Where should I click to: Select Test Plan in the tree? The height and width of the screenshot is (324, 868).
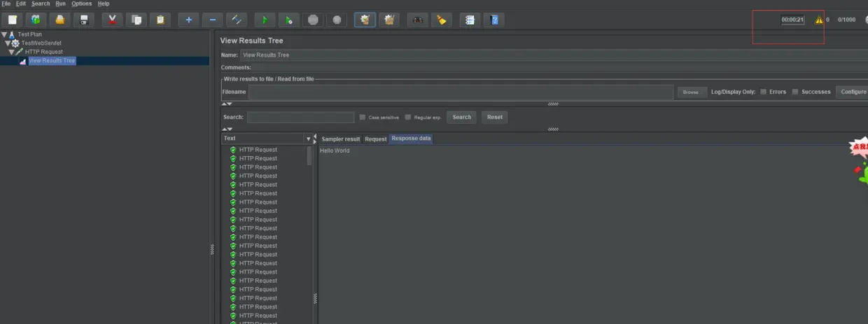tap(29, 34)
